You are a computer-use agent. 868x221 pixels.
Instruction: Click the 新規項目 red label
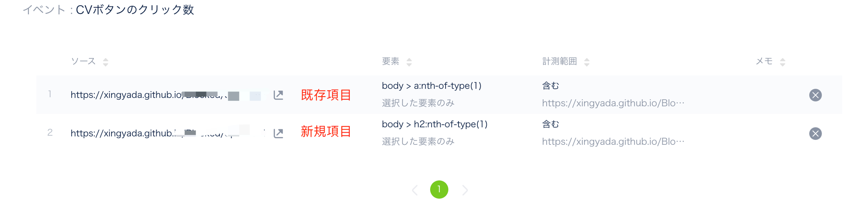(326, 132)
